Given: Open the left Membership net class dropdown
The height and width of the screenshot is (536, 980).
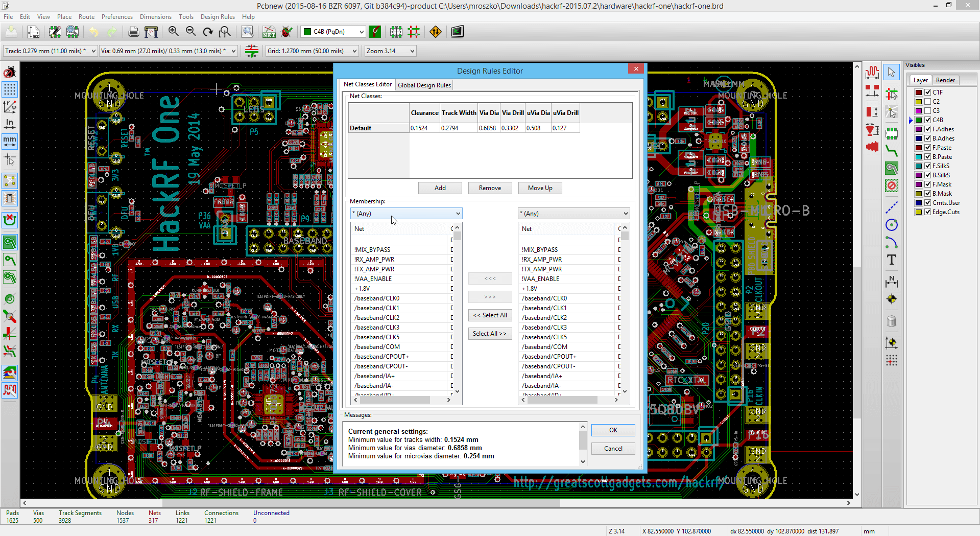Looking at the screenshot, I should tap(406, 214).
